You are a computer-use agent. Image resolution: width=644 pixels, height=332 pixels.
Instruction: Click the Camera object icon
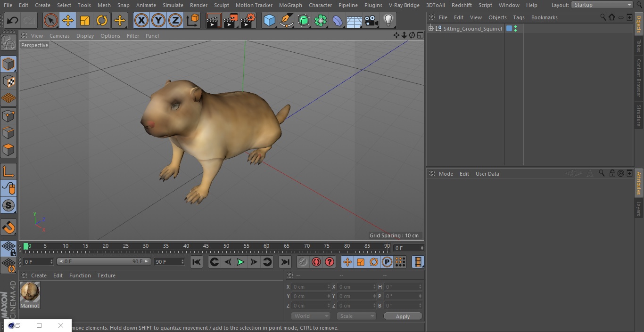click(x=372, y=21)
